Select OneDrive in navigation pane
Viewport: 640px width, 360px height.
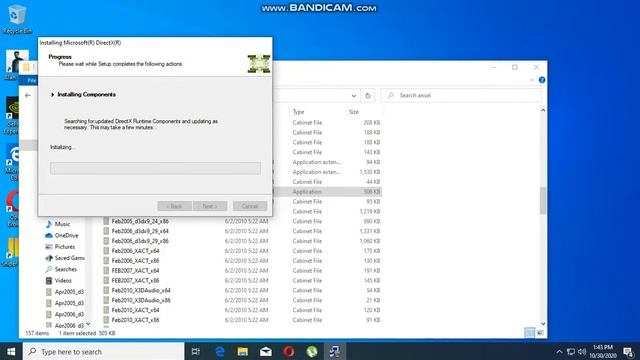tap(66, 236)
